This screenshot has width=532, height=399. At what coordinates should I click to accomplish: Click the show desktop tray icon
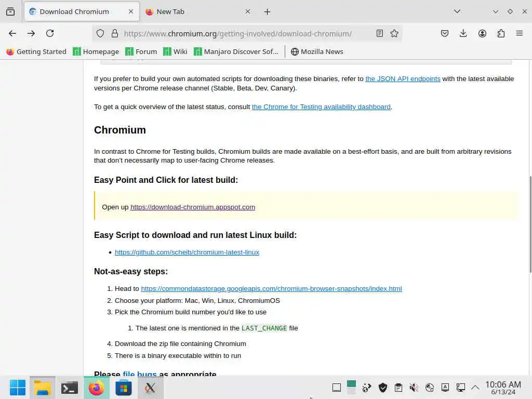(x=337, y=388)
